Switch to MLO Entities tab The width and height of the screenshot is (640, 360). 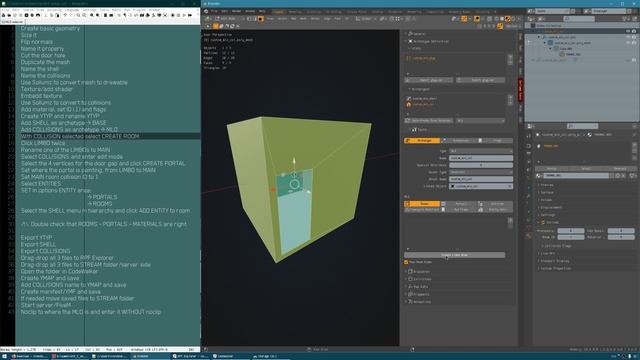coord(496,204)
